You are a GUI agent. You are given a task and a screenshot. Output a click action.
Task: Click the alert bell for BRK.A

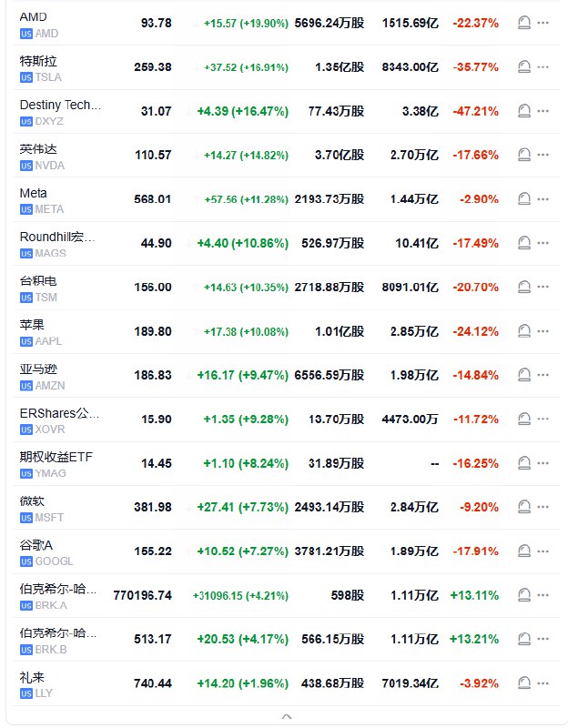(524, 595)
